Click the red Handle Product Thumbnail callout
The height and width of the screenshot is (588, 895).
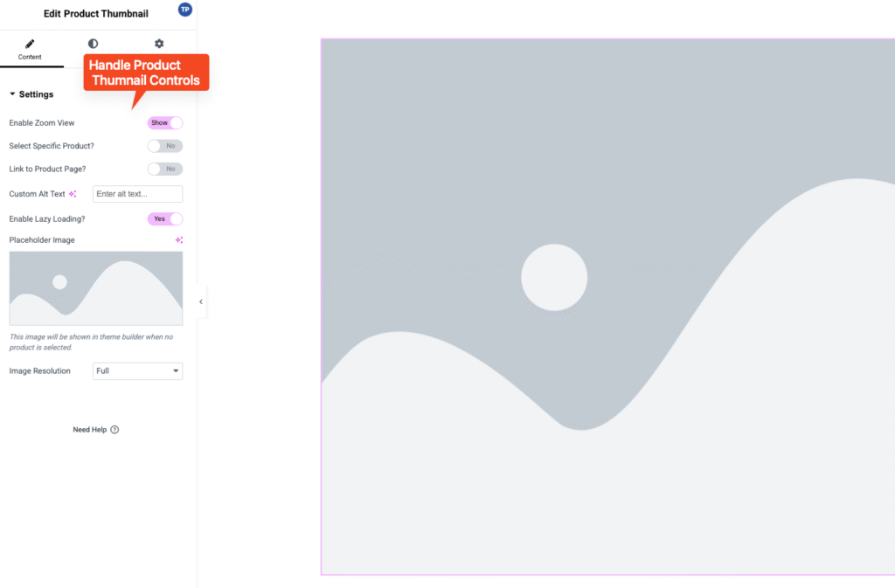tap(145, 73)
